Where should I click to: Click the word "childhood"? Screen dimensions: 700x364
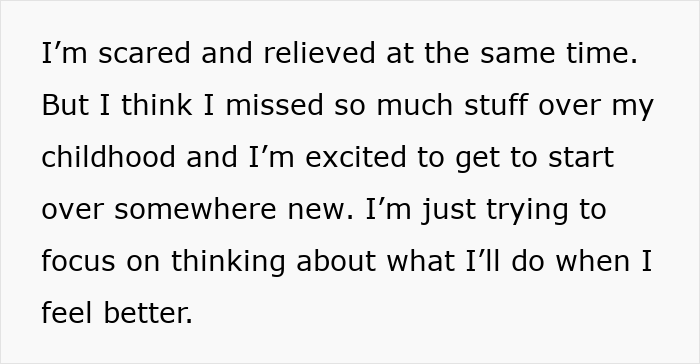tap(108, 157)
